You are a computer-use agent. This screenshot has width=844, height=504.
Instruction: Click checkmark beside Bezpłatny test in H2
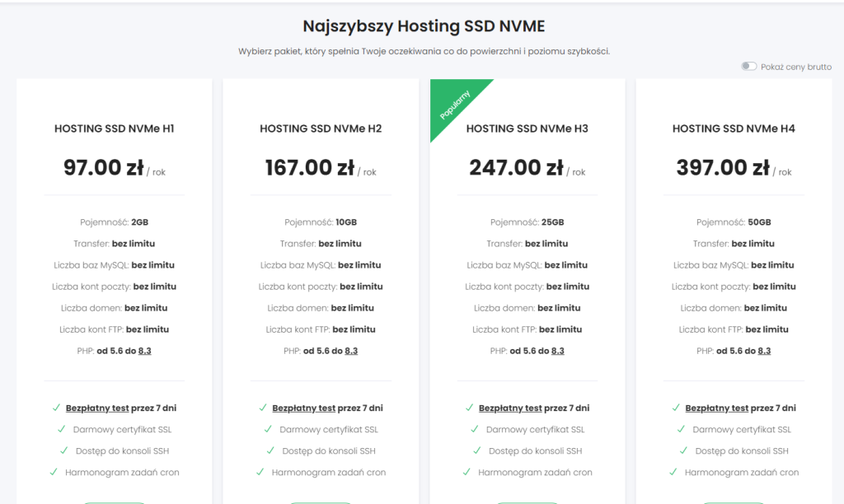[263, 408]
